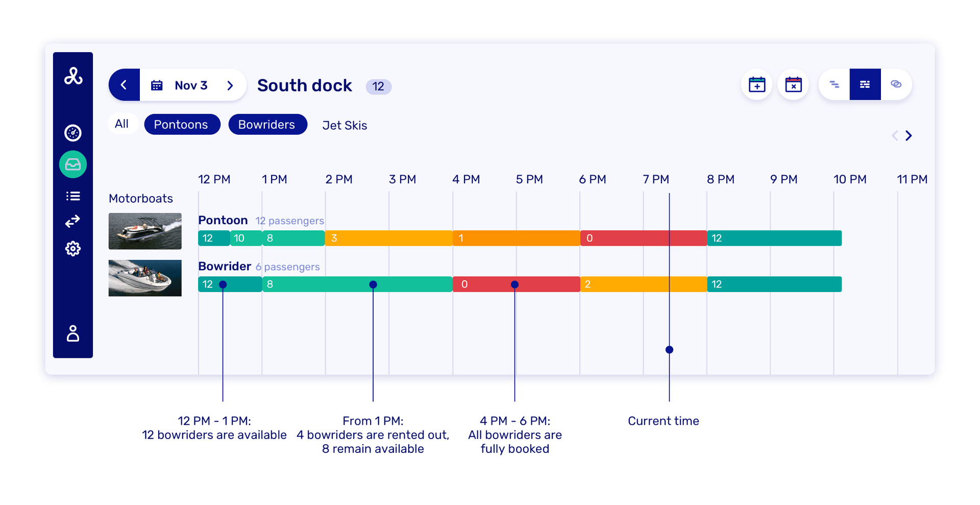Go to previous day with left chevron

click(x=124, y=85)
